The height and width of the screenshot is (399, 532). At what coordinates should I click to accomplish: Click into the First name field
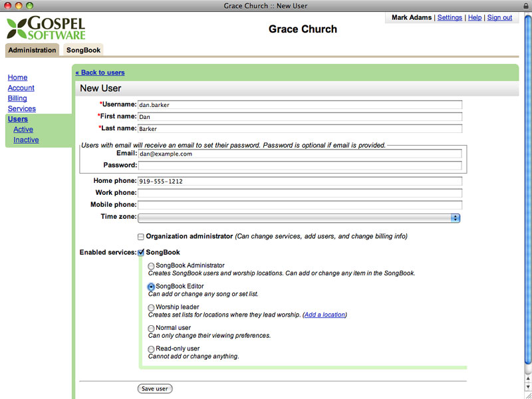tap(300, 117)
